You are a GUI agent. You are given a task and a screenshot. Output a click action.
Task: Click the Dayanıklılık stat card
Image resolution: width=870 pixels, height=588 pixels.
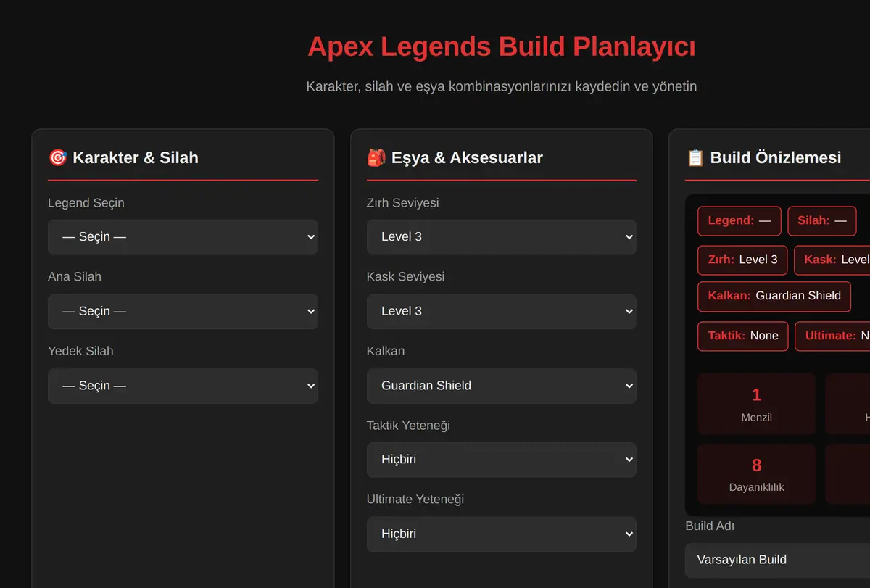point(756,474)
